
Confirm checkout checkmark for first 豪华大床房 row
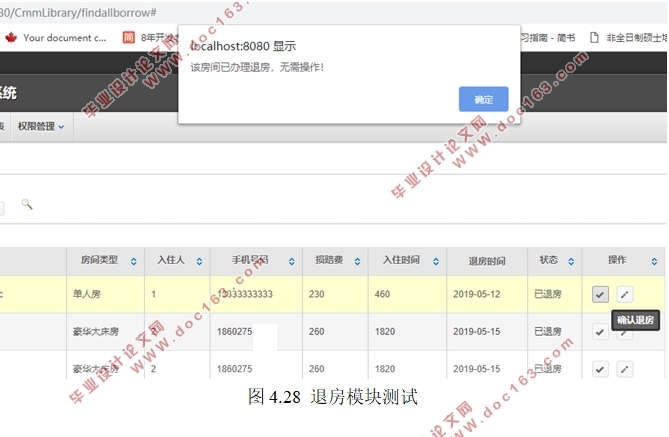point(600,332)
